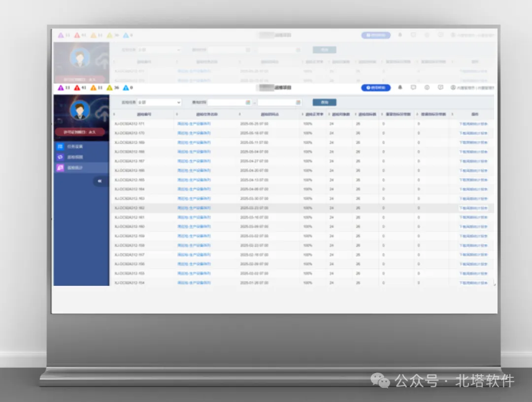Open the inspection task dropdown showing 全部
The width and height of the screenshot is (532, 402).
tap(159, 102)
